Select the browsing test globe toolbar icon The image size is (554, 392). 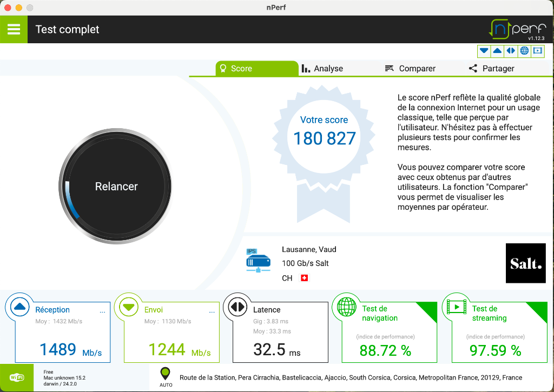524,51
